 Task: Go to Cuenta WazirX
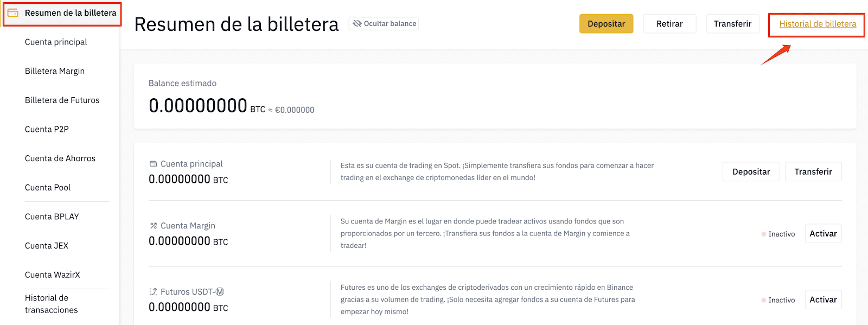pyautogui.click(x=53, y=275)
